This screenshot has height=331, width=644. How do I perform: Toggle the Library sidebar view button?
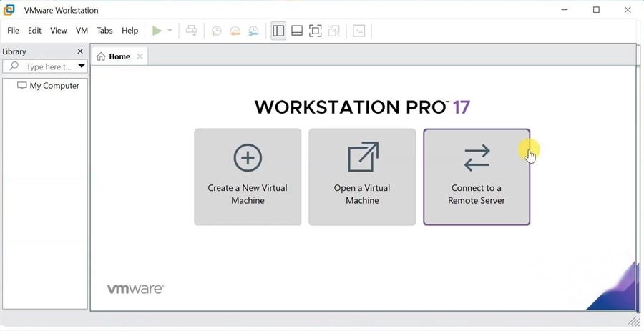(278, 31)
